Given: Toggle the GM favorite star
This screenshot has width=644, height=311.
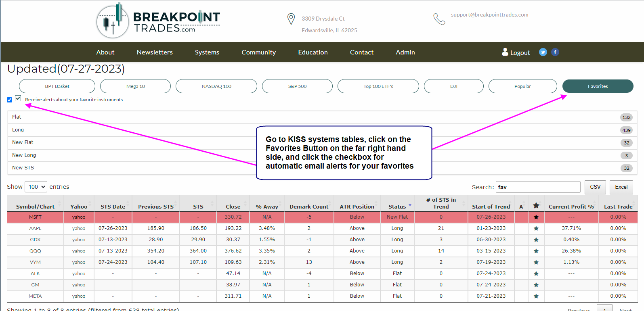Looking at the screenshot, I should (x=536, y=285).
